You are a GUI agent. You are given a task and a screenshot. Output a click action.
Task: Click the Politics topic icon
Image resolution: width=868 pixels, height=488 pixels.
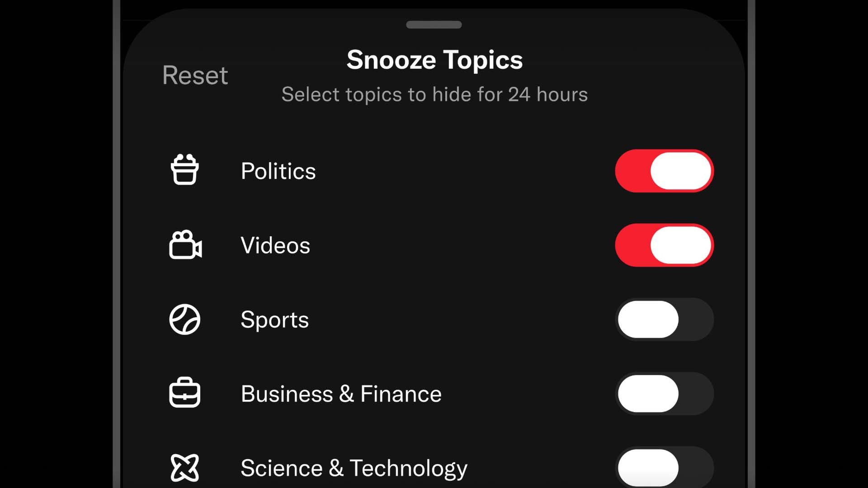coord(184,170)
